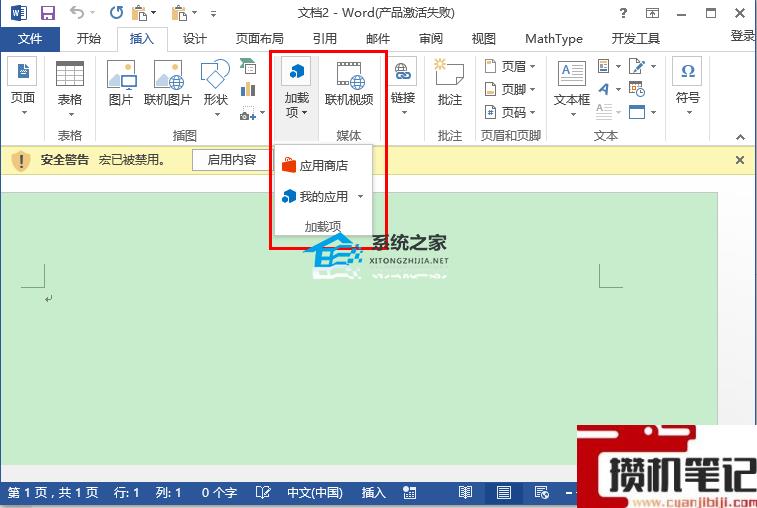Viewport: 757px width, 508px height.
Task: Switch to the 邮件 mailings tab
Action: [378, 39]
